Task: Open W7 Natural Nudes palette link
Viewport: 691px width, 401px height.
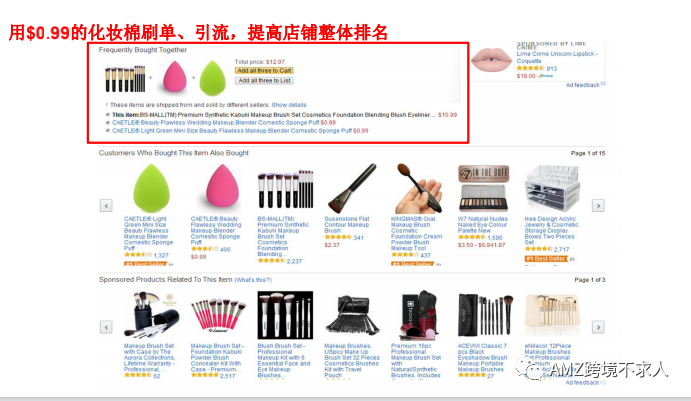Action: point(483,225)
